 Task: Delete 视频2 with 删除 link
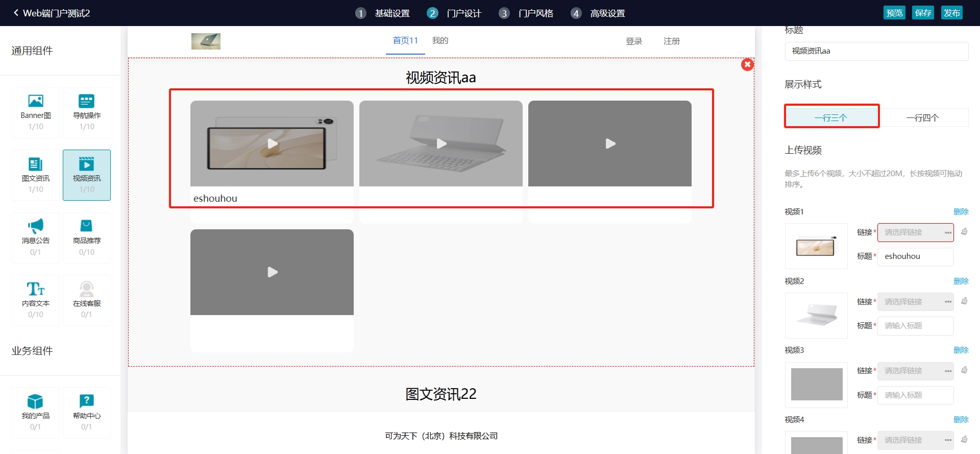tap(961, 281)
